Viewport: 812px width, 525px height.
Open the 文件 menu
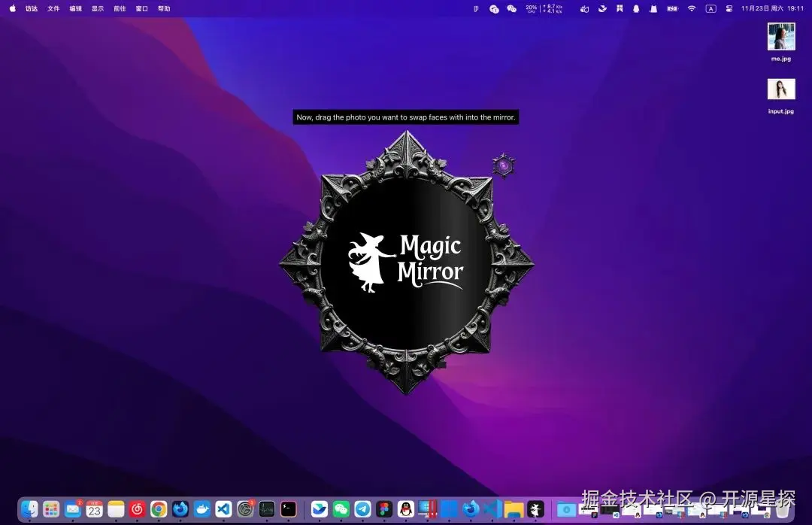point(53,8)
